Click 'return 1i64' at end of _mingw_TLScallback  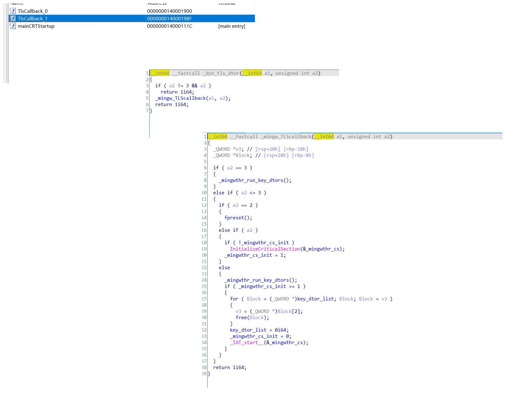230,367
